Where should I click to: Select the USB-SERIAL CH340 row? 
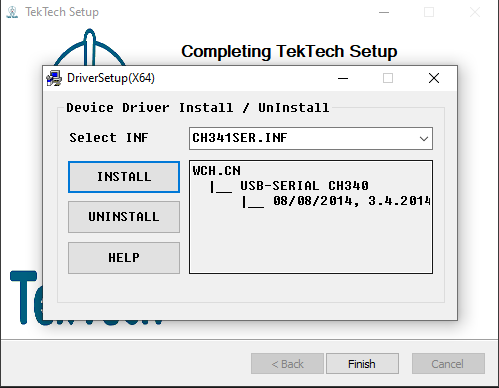304,186
